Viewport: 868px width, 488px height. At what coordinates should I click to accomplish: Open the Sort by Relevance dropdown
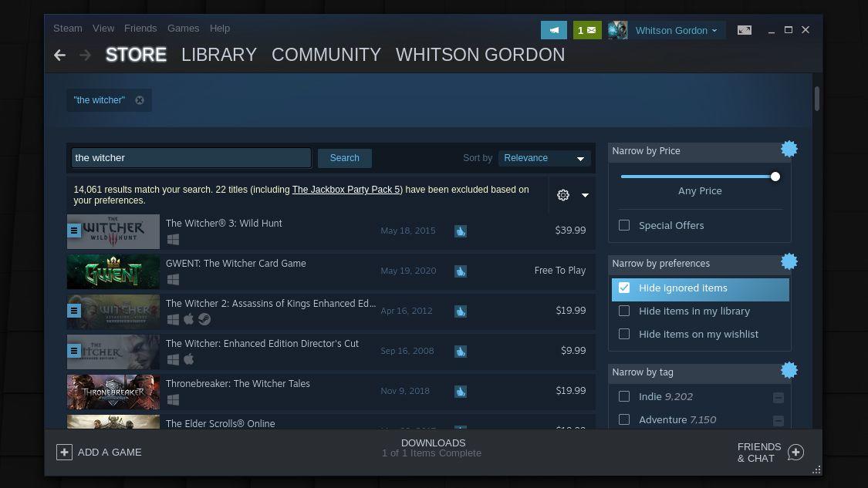(x=544, y=158)
